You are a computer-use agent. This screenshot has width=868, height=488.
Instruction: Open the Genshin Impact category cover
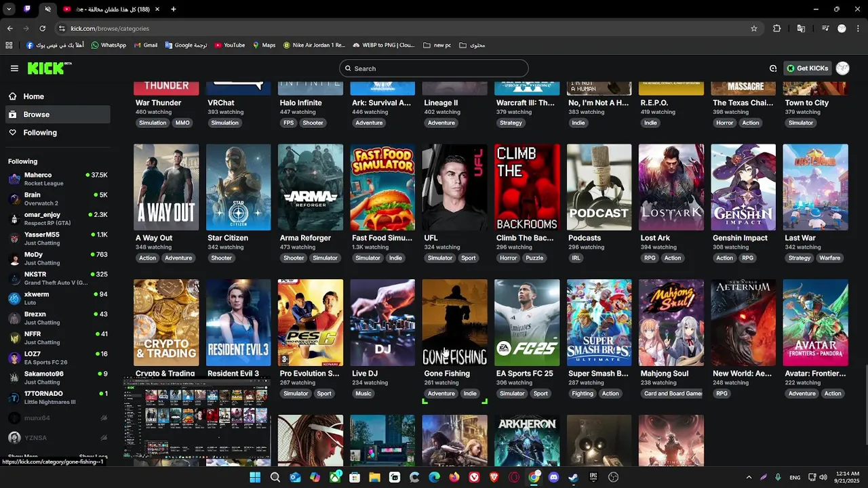point(743,187)
